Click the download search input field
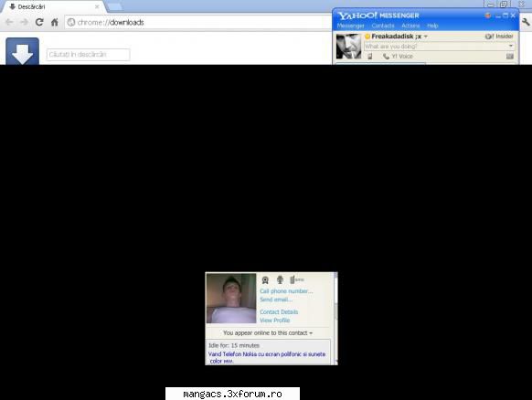 (x=89, y=55)
